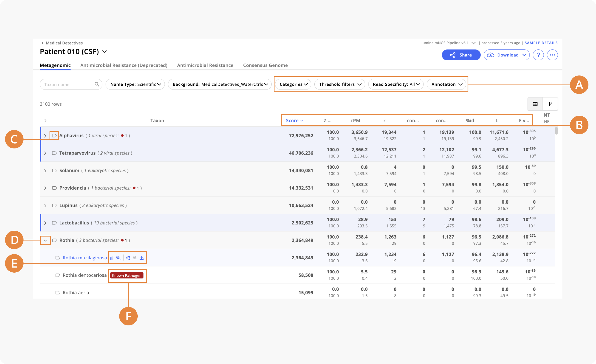Expand the Lactobacillus genus row
The width and height of the screenshot is (596, 364).
(x=45, y=223)
